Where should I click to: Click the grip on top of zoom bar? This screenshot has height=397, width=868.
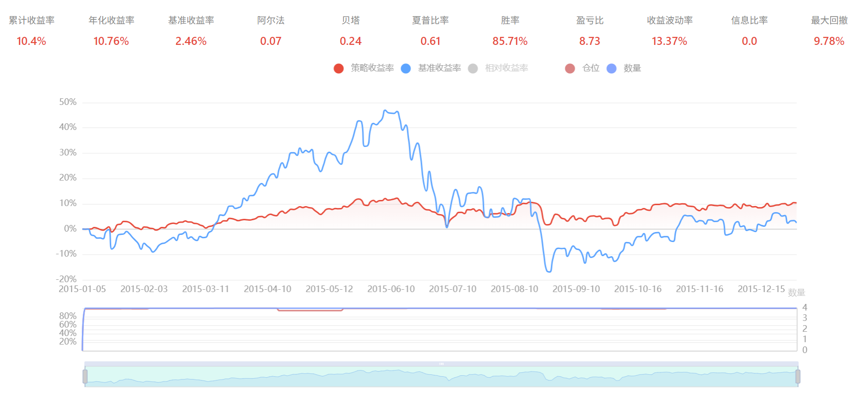point(441,364)
